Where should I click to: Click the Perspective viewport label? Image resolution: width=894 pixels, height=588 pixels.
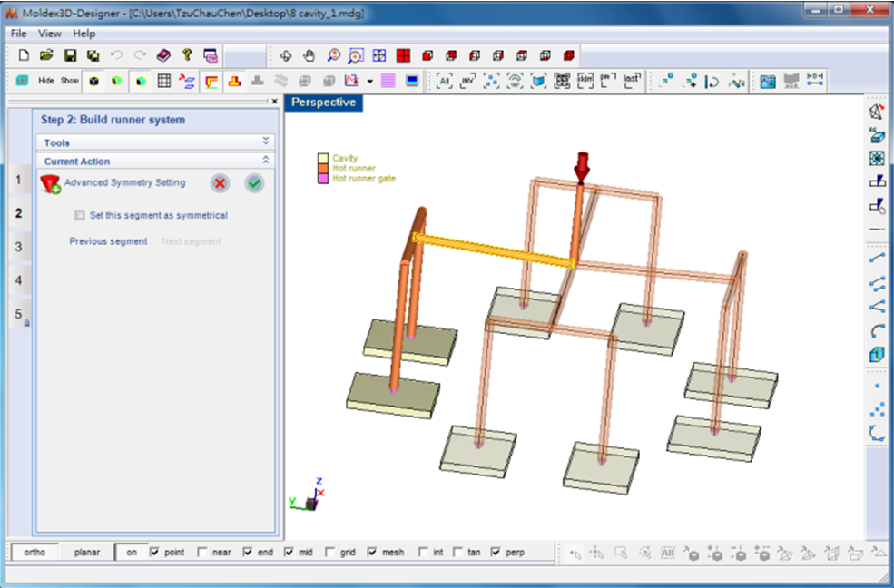point(323,103)
